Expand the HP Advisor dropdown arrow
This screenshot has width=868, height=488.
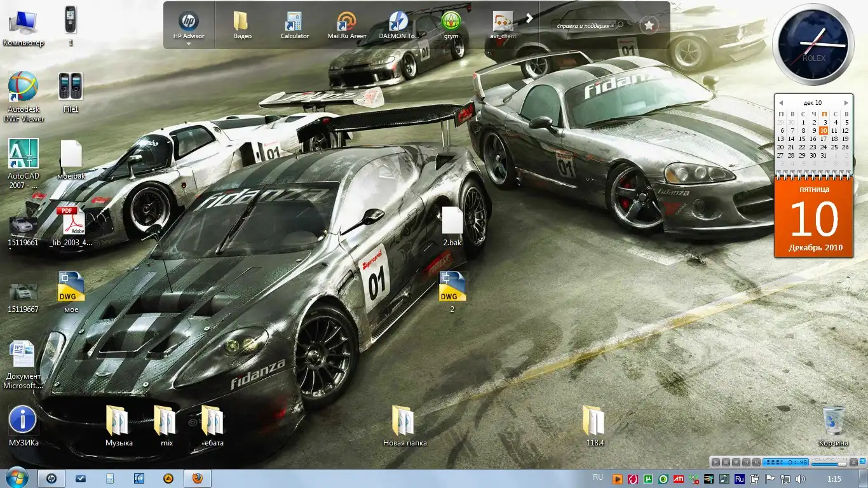point(189,44)
